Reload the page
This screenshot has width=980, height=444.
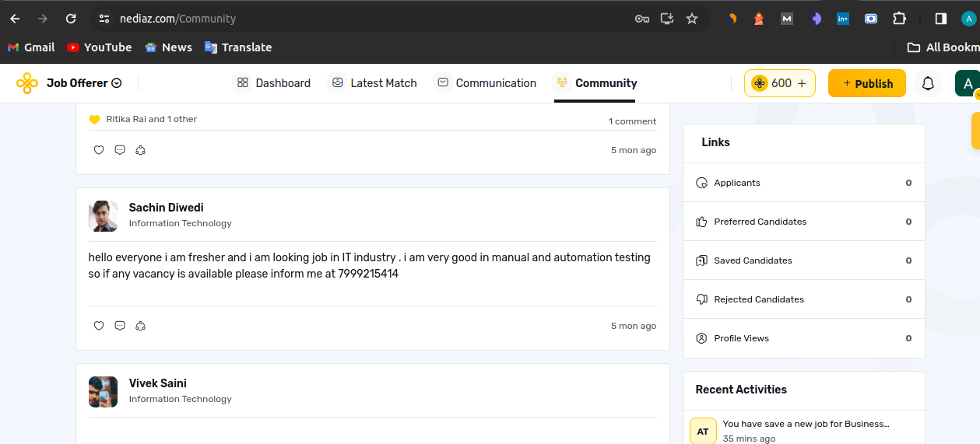(71, 19)
